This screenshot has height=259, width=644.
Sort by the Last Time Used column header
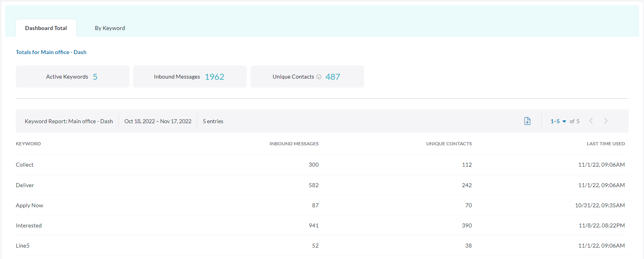pos(605,144)
